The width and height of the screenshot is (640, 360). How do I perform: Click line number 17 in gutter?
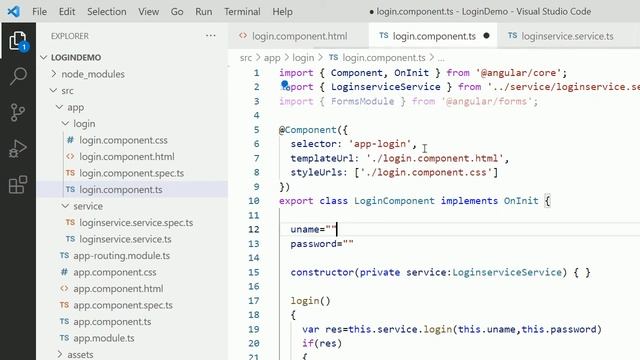point(254,301)
